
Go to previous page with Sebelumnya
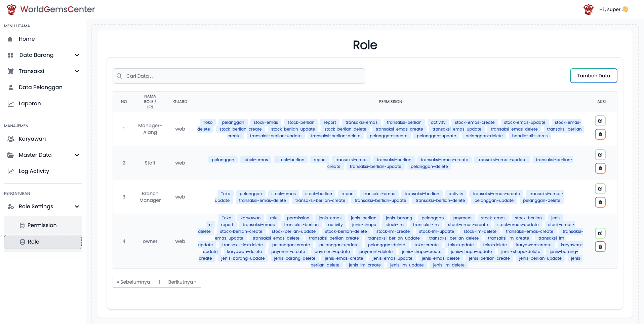(x=133, y=282)
